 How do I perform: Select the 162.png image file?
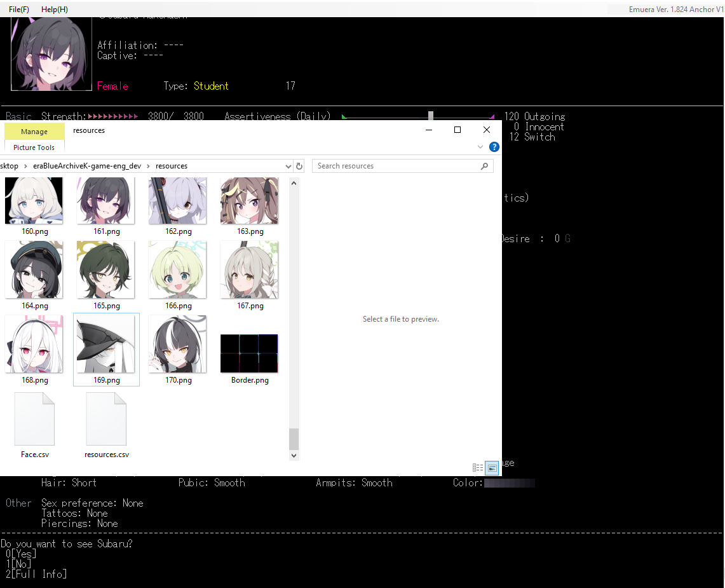tap(177, 201)
